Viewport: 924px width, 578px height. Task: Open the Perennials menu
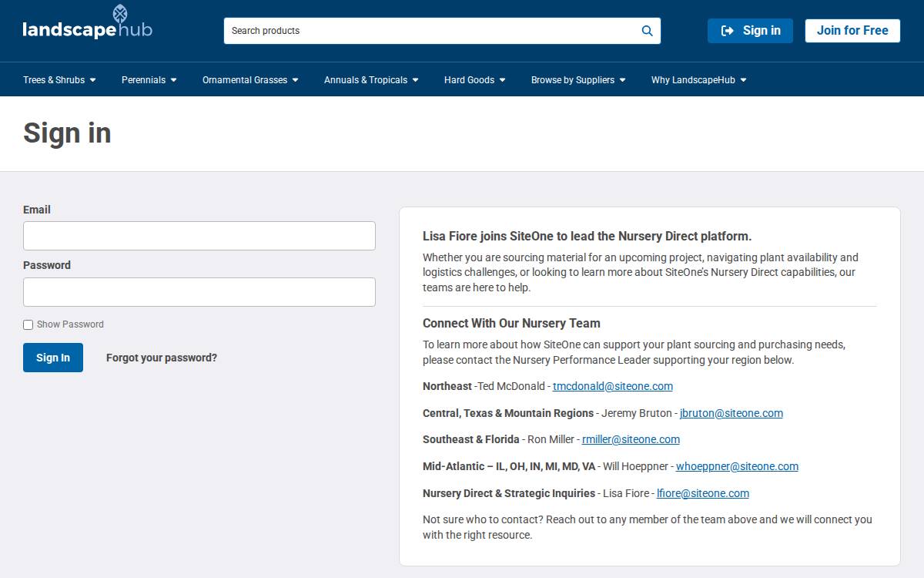coord(149,79)
